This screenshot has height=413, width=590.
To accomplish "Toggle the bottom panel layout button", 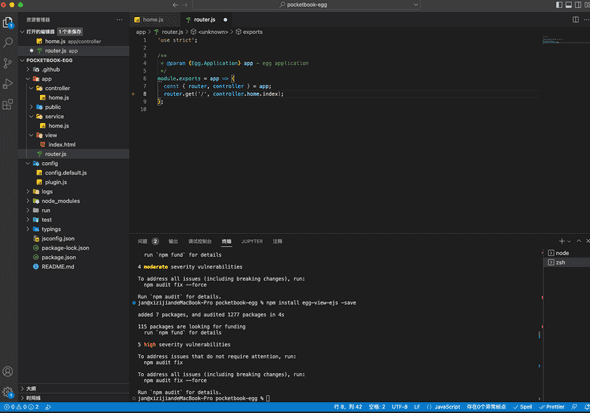I will point(569,5).
